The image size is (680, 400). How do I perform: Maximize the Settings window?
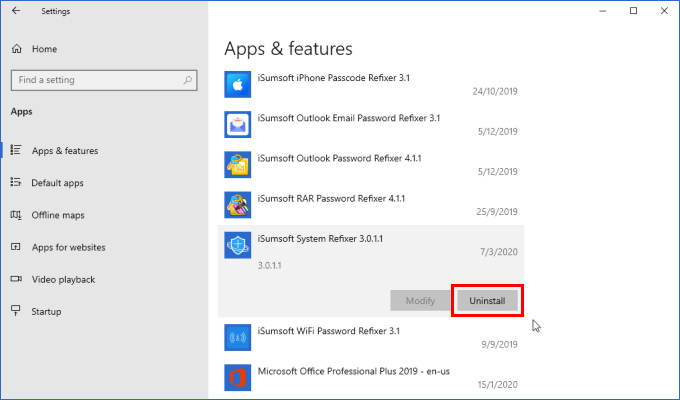tap(634, 11)
